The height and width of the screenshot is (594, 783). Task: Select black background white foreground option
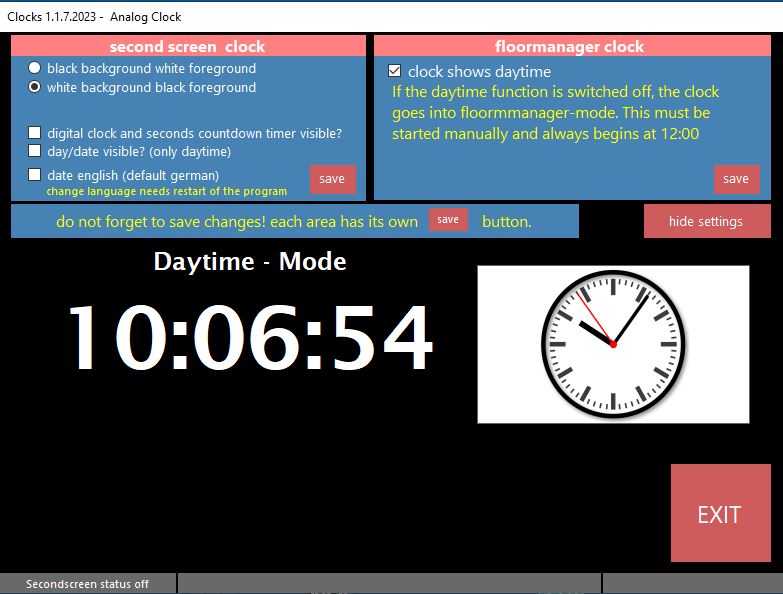tap(35, 68)
